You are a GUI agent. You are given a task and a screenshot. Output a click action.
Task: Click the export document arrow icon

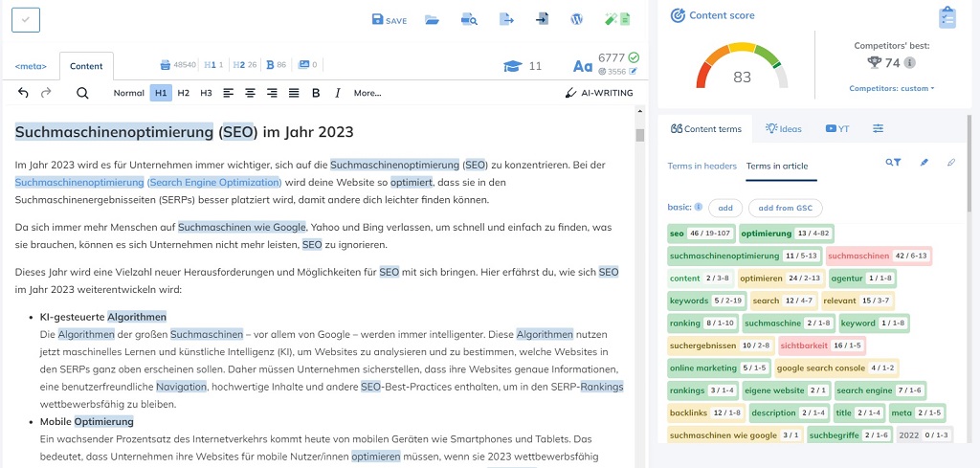pyautogui.click(x=506, y=20)
